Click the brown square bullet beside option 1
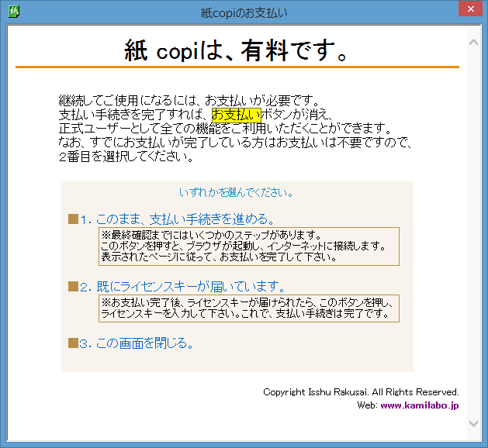 74,219
